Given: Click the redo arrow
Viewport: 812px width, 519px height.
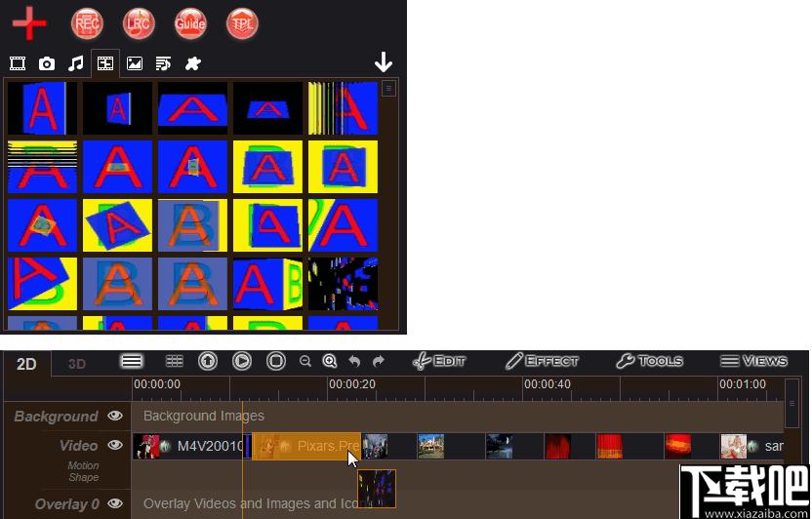Looking at the screenshot, I should [x=379, y=361].
